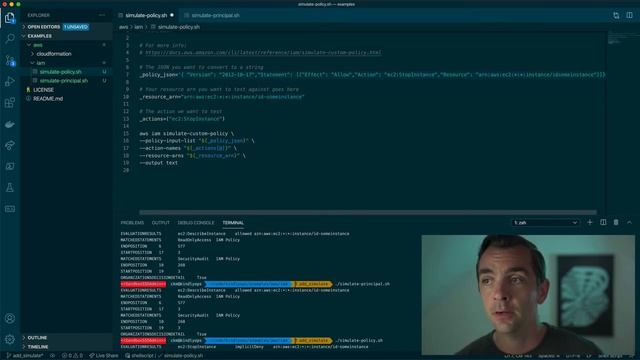Click the sync icon in status bar
This screenshot has height=360, width=640.
[53, 356]
